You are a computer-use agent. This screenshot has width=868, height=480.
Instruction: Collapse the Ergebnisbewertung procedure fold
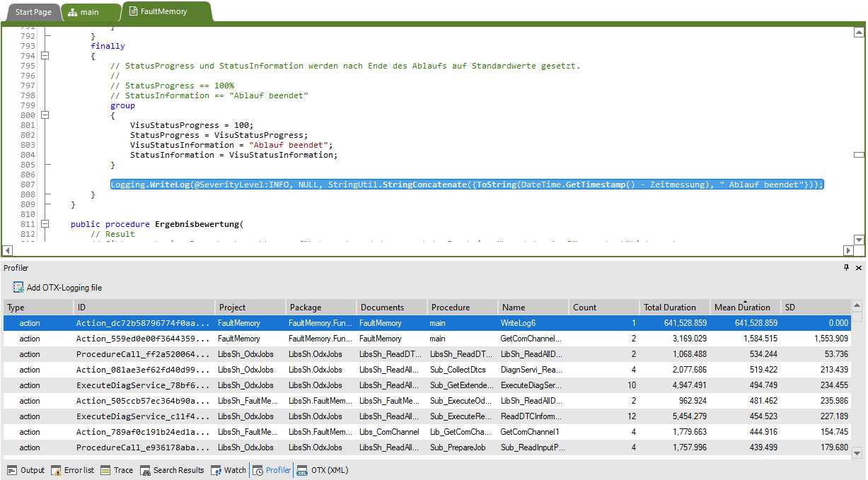pos(45,223)
